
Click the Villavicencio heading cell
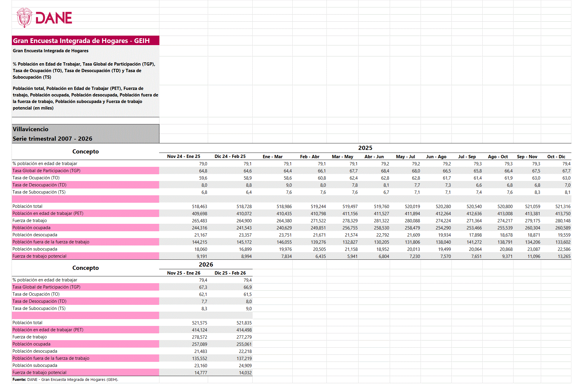(x=31, y=129)
